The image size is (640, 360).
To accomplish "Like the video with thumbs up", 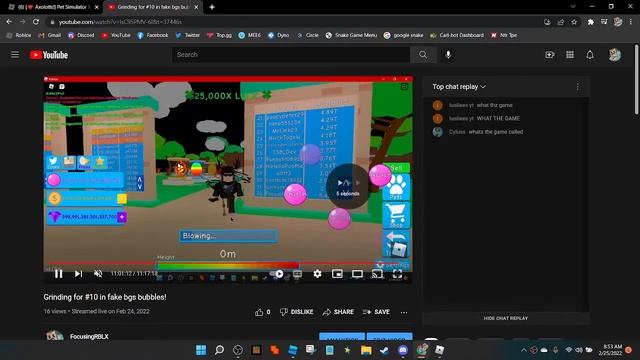I will tap(262, 312).
